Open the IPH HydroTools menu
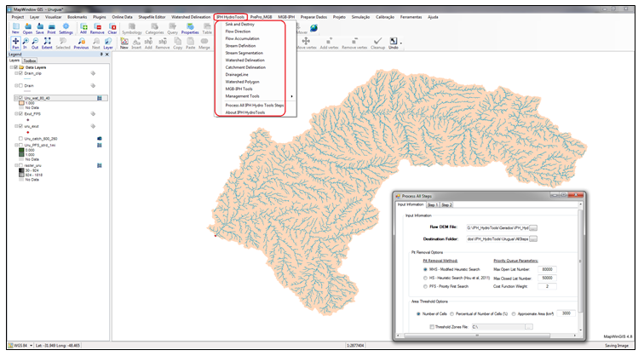 (230, 17)
